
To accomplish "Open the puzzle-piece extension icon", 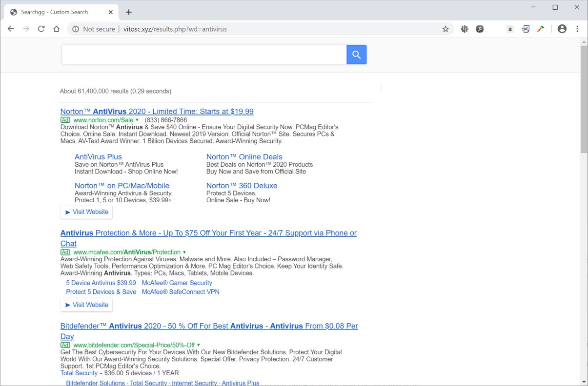I will click(465, 29).
